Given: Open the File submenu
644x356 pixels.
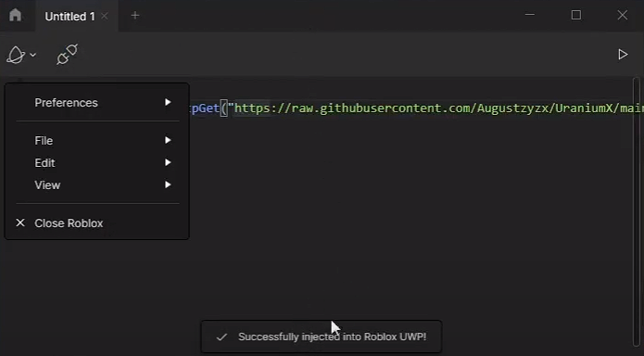Looking at the screenshot, I should 97,141.
